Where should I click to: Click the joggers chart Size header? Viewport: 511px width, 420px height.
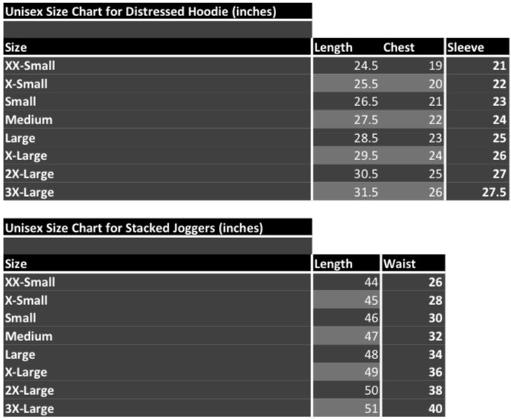[16, 264]
